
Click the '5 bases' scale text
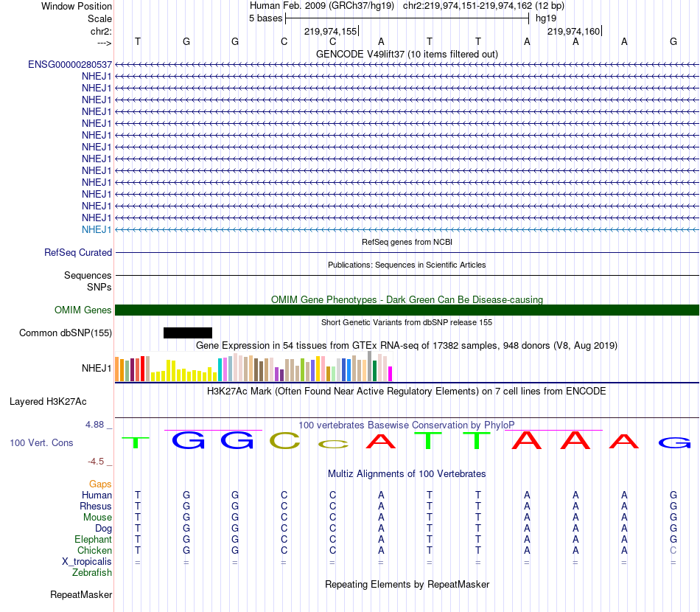pos(265,18)
